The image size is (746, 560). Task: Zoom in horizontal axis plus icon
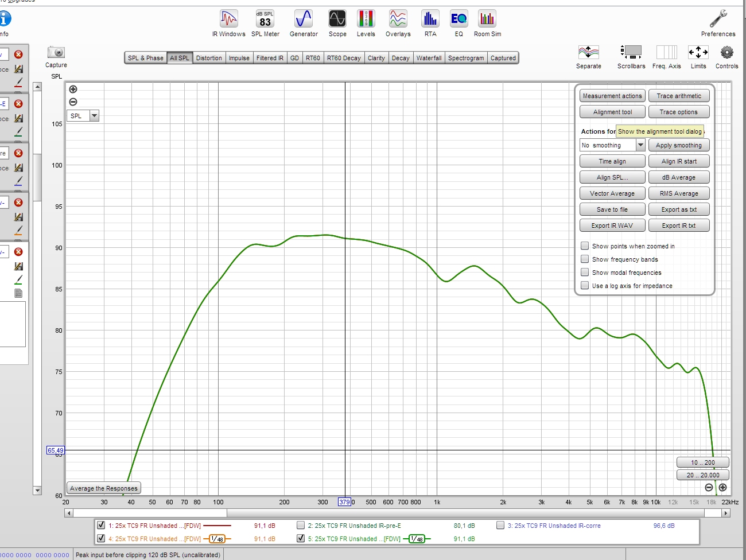(722, 487)
